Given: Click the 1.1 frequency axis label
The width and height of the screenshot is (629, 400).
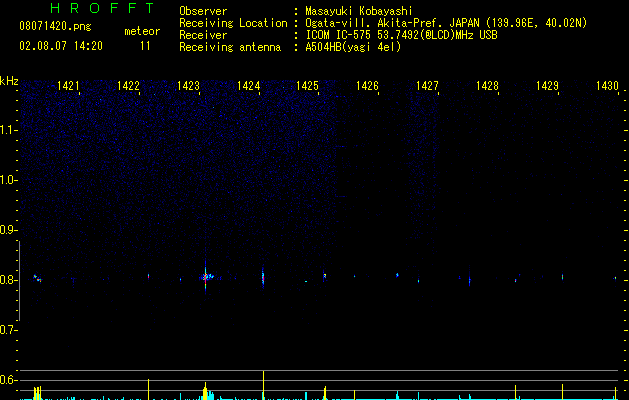Looking at the screenshot, I should (8, 130).
